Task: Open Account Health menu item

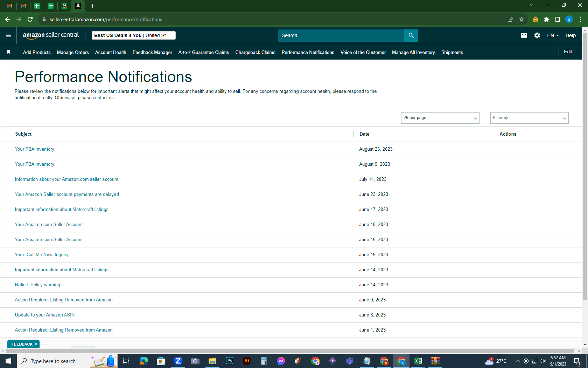Action: [x=111, y=52]
